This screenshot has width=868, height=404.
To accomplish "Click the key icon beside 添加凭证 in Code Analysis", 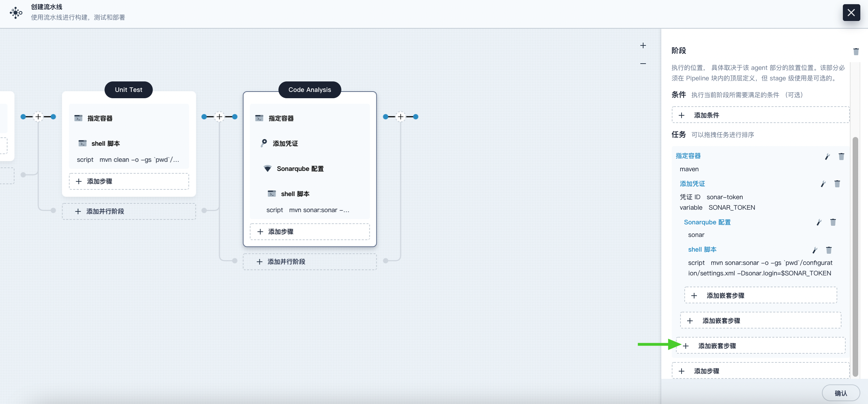I will coord(264,143).
